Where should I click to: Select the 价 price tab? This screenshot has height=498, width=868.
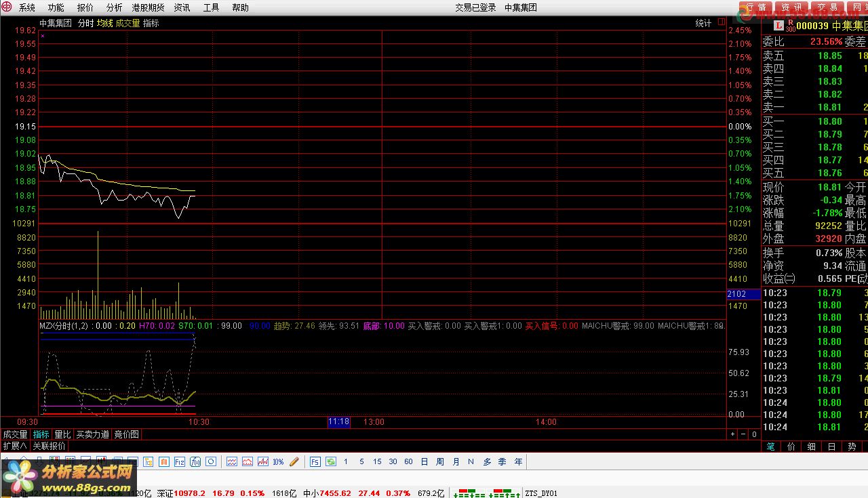click(791, 447)
